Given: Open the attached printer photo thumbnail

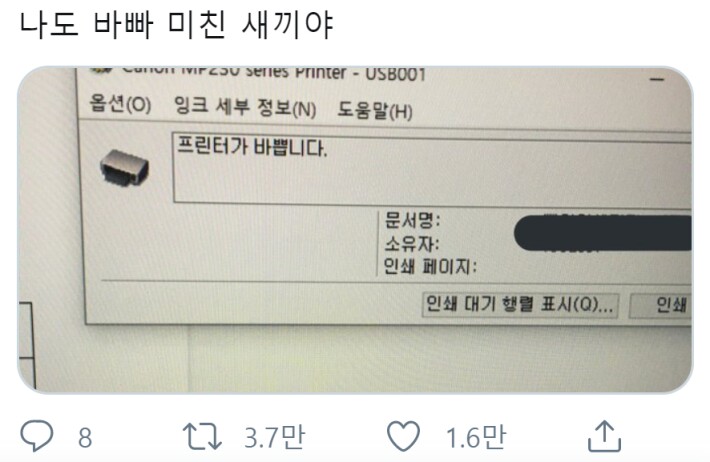Looking at the screenshot, I should (355, 230).
